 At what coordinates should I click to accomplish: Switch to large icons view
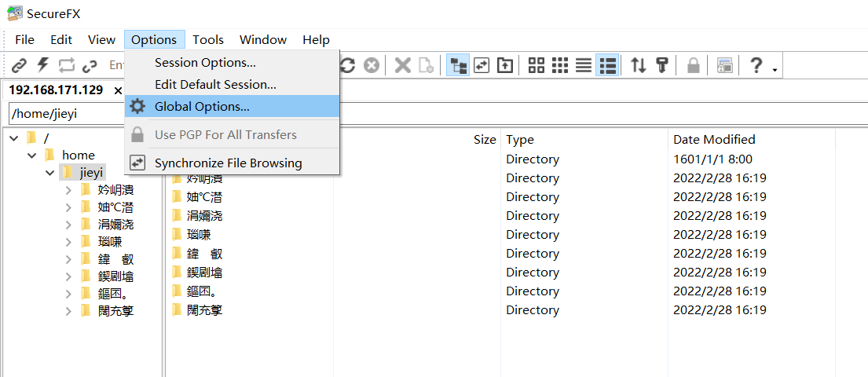click(x=536, y=65)
